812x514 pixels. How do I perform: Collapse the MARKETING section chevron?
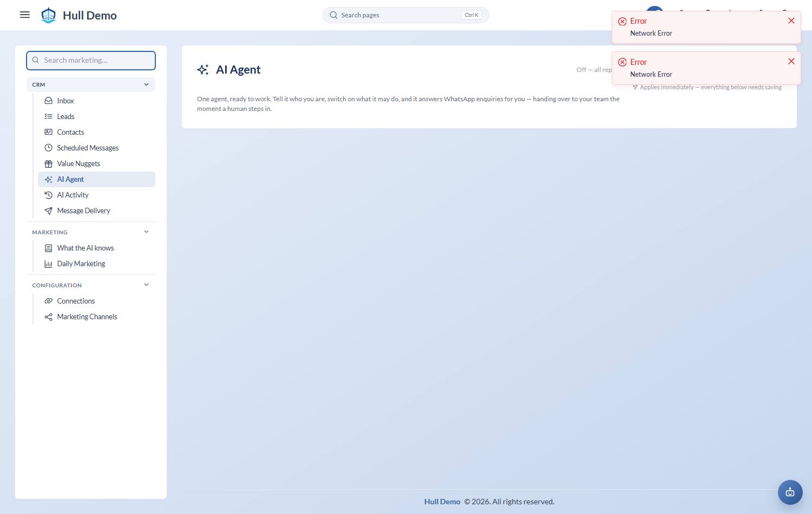146,232
